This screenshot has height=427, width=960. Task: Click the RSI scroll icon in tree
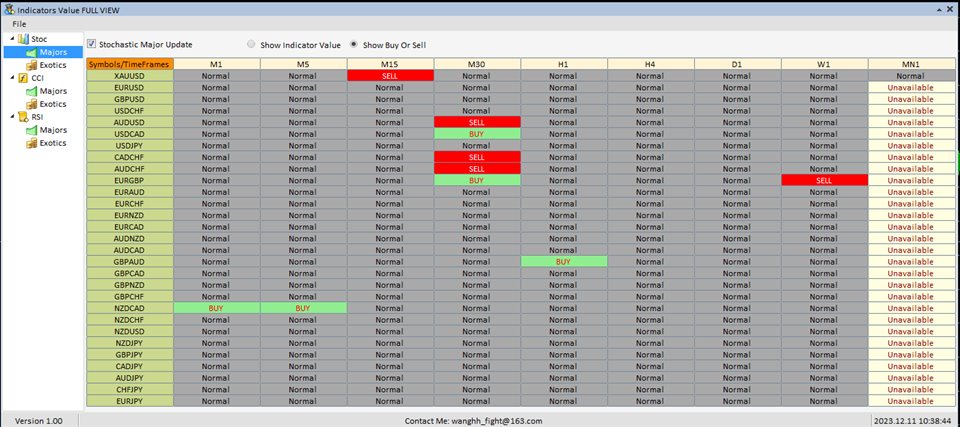(x=23, y=117)
